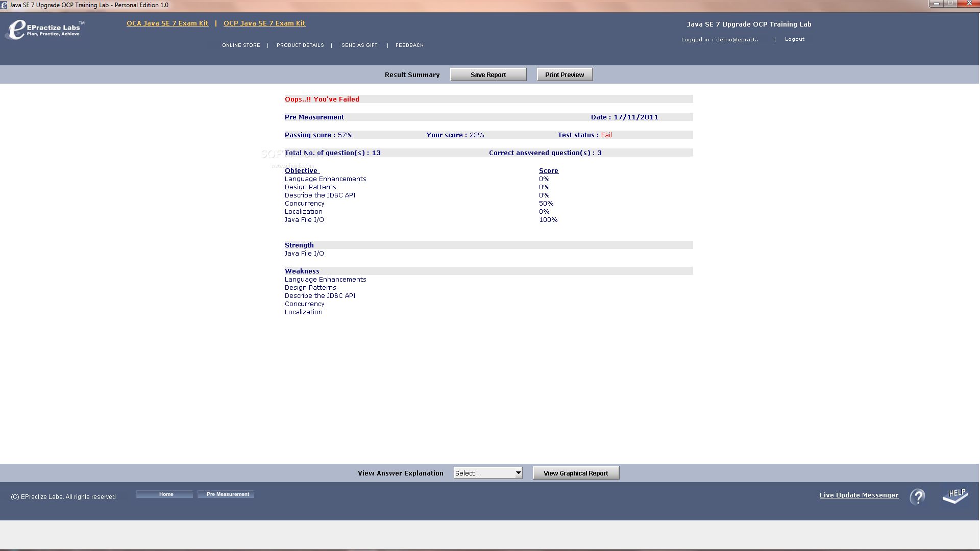Click the copyright EPractize Labs text
The image size is (980, 551).
coord(63,497)
